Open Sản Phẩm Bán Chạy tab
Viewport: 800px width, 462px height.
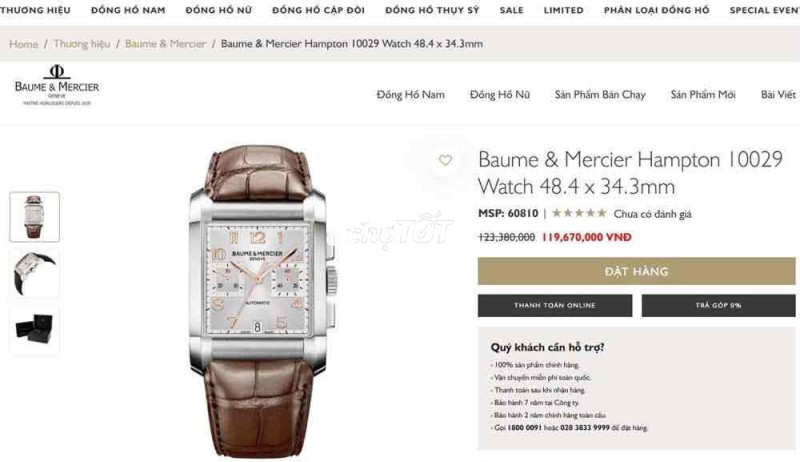600,94
